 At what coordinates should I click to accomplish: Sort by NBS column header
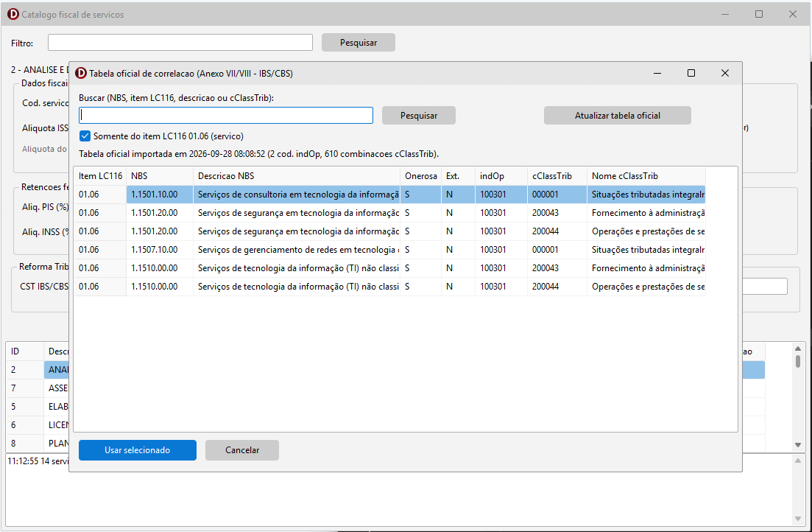pyautogui.click(x=160, y=176)
